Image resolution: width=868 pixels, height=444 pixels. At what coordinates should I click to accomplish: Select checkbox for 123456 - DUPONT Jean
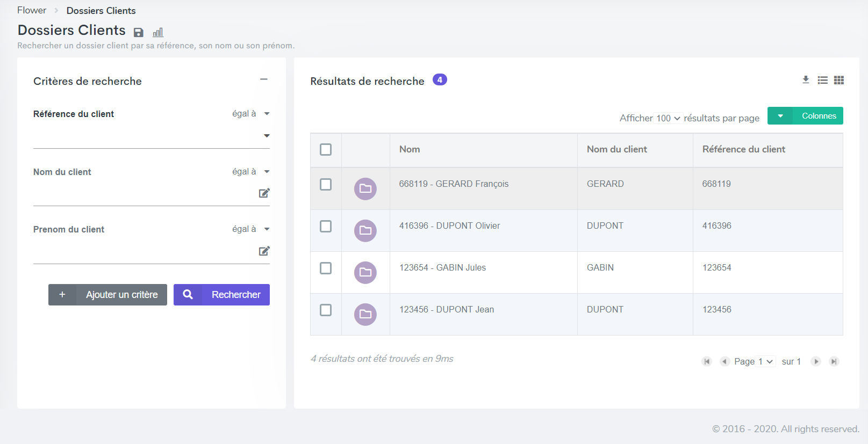pyautogui.click(x=326, y=310)
